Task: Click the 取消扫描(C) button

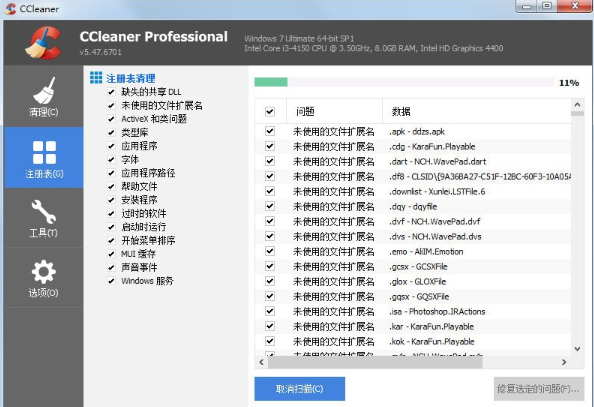Action: (300, 389)
